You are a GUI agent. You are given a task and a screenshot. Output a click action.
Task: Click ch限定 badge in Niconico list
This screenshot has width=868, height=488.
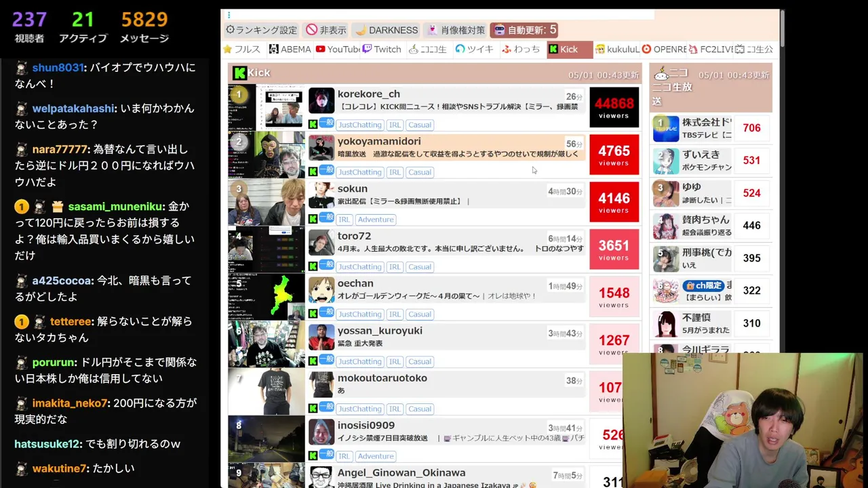click(x=703, y=285)
